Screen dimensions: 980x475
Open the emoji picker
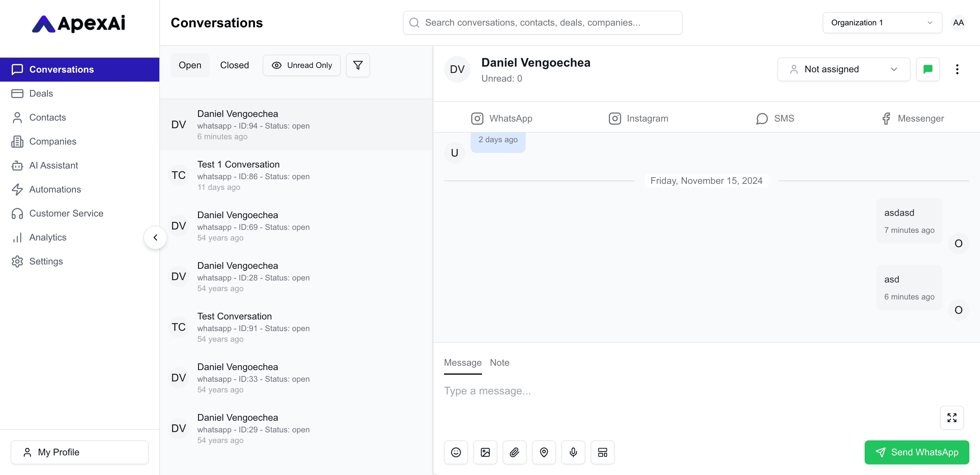(x=455, y=452)
